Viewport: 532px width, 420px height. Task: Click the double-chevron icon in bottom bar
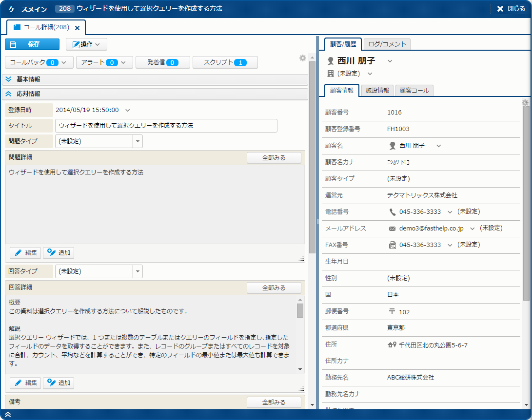[x=8, y=415]
